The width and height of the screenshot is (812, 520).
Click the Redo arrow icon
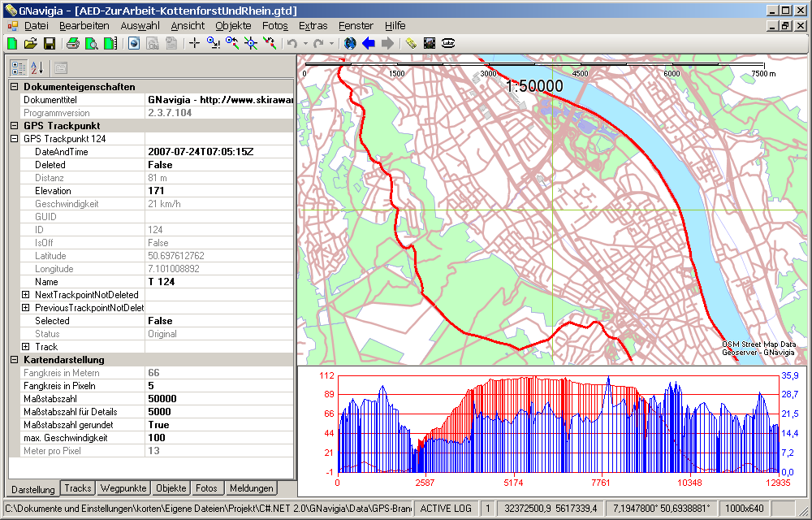pos(318,44)
